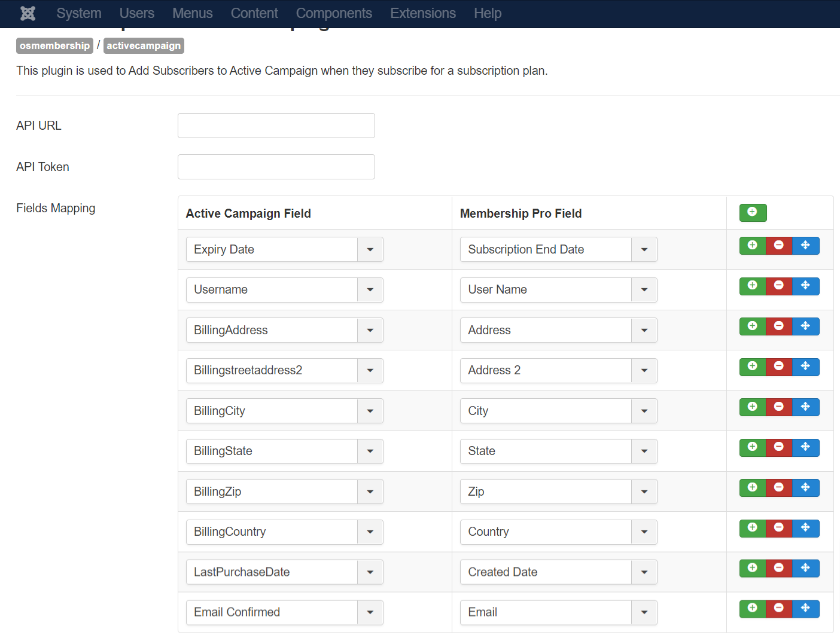Open the Users menu
The image size is (840, 635).
click(136, 13)
